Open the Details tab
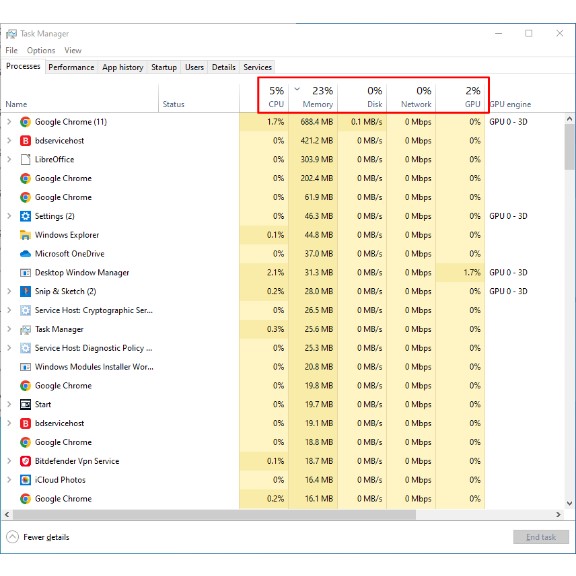Screen dimensions: 576x576 click(223, 67)
